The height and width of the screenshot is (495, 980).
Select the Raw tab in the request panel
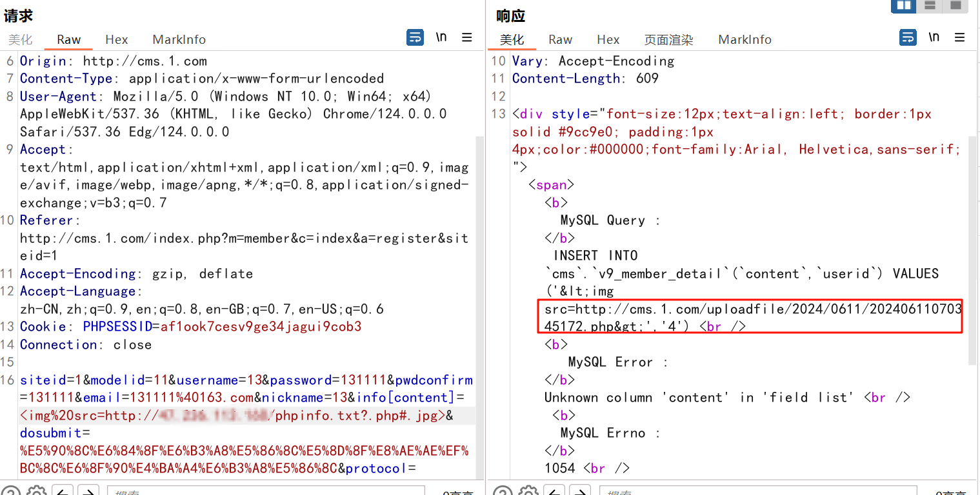pyautogui.click(x=68, y=39)
